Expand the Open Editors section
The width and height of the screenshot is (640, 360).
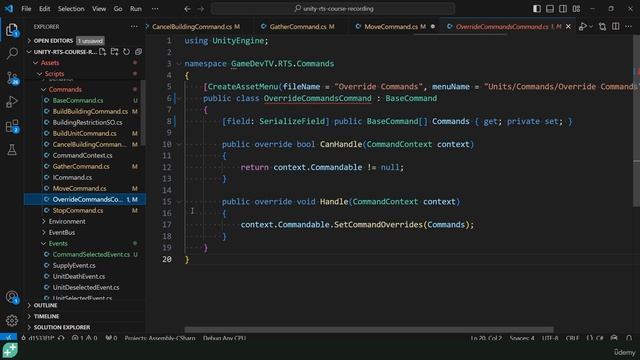(53, 40)
